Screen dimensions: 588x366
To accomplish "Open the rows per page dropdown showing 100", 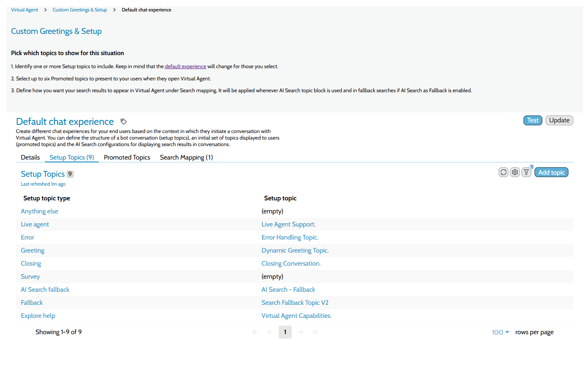I will pos(499,332).
